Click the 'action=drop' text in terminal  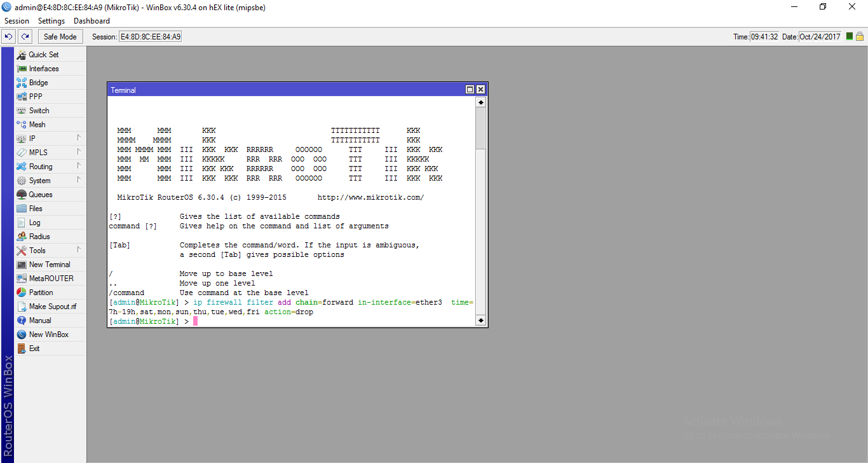288,312
